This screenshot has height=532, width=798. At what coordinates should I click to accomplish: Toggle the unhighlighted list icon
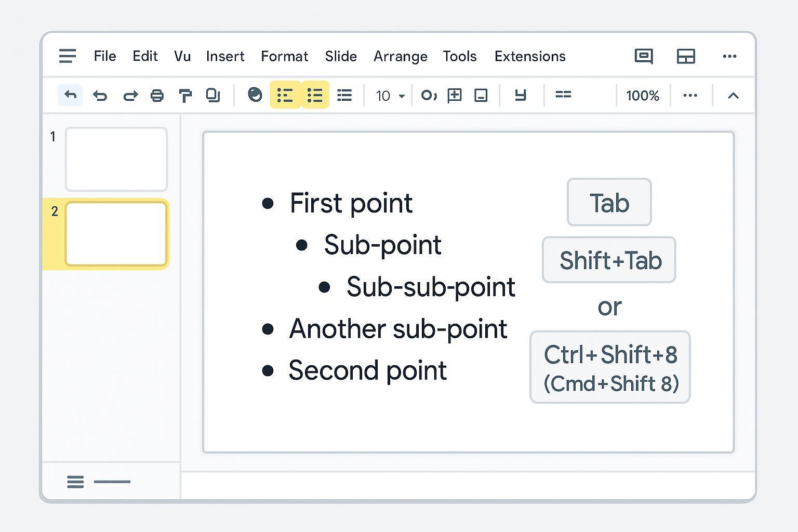point(344,95)
